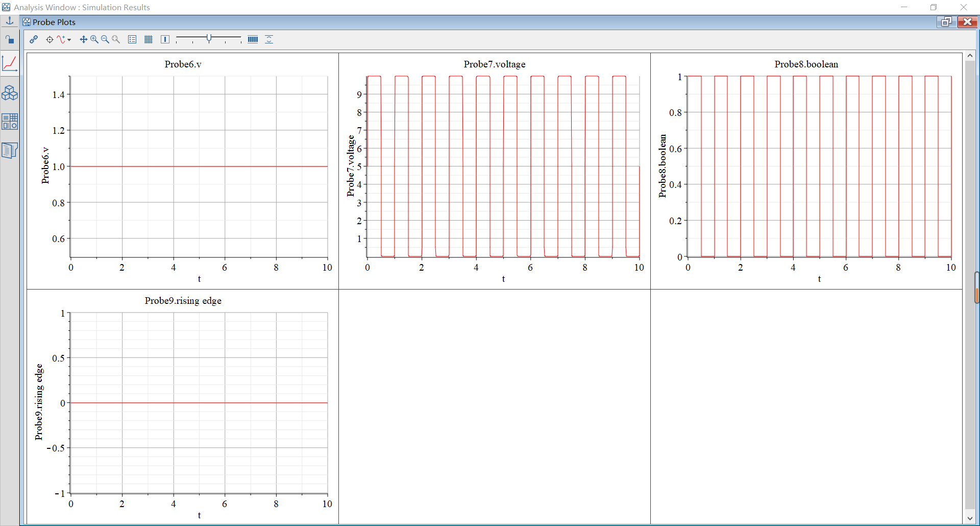Select the Probe8.boolean plot title

(x=806, y=64)
